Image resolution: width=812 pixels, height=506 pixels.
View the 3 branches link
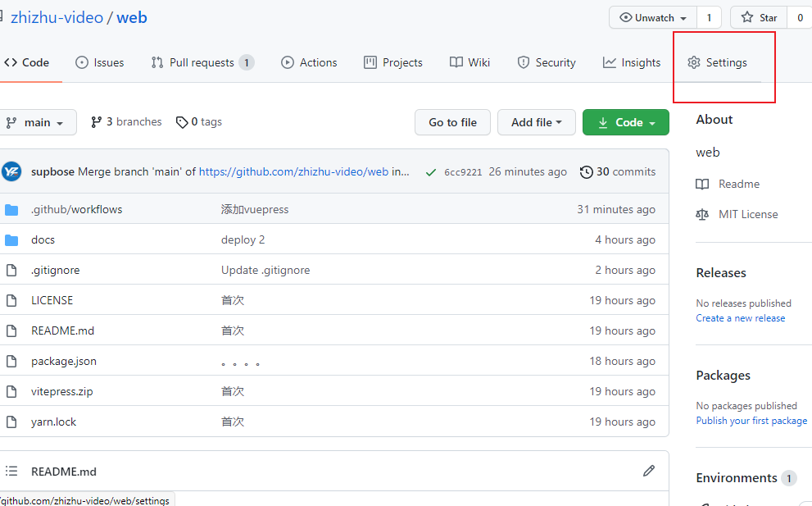click(126, 122)
